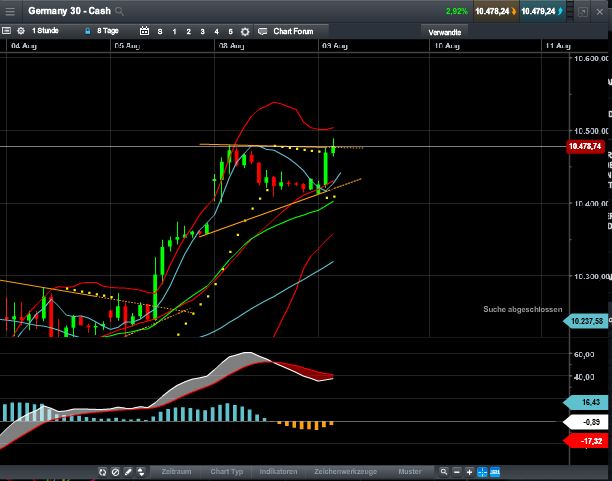Select layout preset 5
612x481 pixels.
click(x=231, y=32)
